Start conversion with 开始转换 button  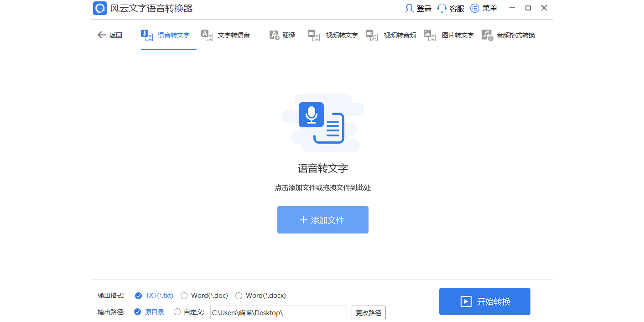coord(484,301)
